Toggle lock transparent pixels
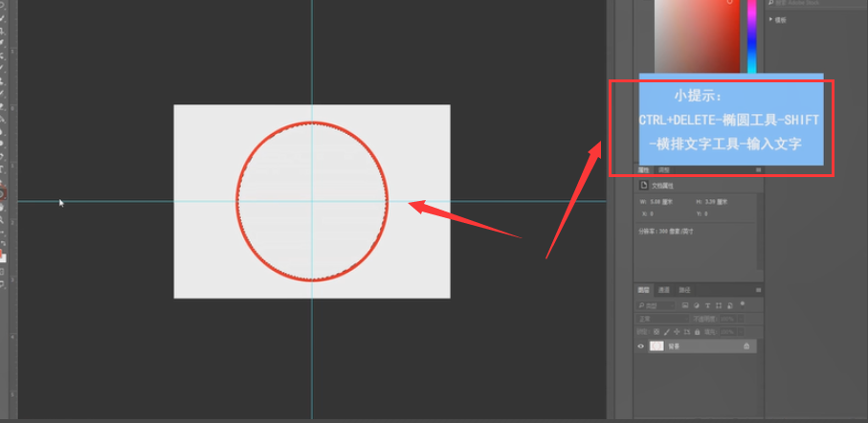The image size is (868, 423). [657, 332]
